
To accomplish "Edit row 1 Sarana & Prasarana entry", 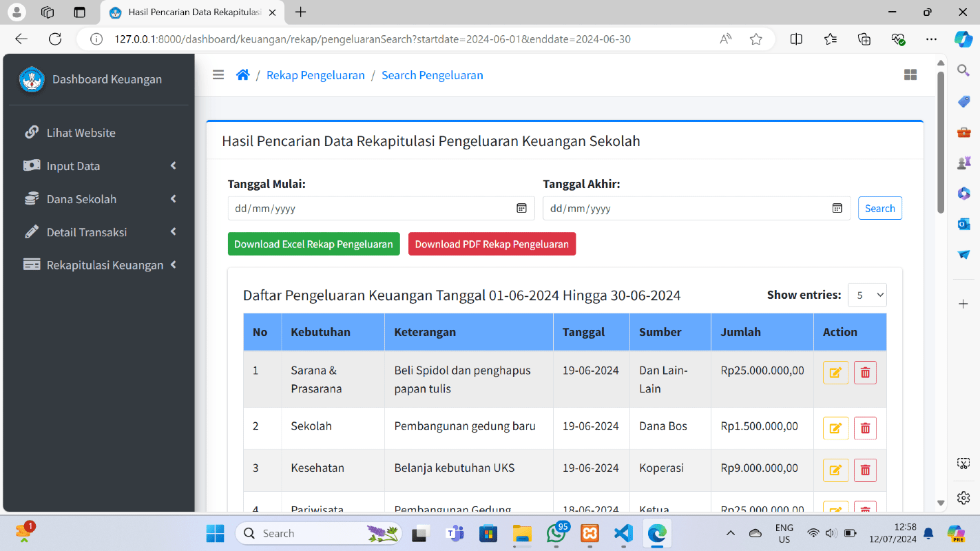I will 835,373.
